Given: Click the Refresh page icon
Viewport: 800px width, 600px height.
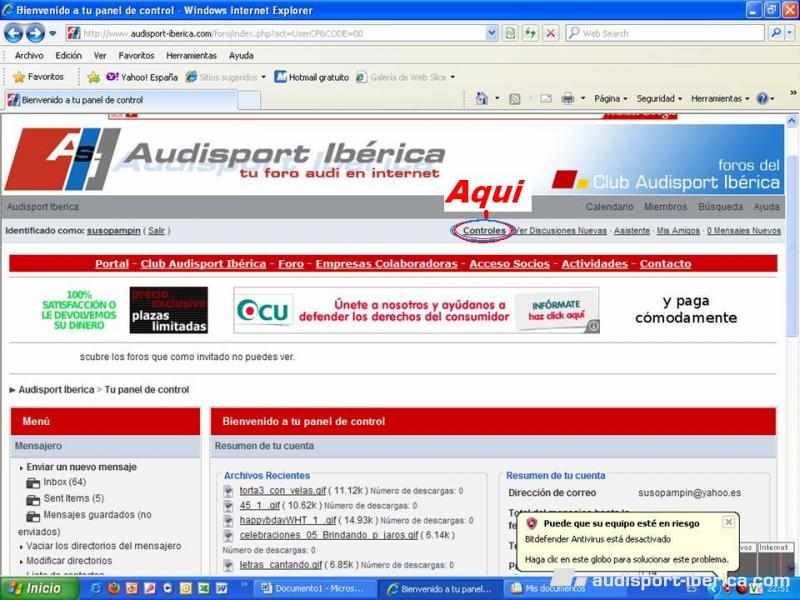Looking at the screenshot, I should click(x=530, y=34).
